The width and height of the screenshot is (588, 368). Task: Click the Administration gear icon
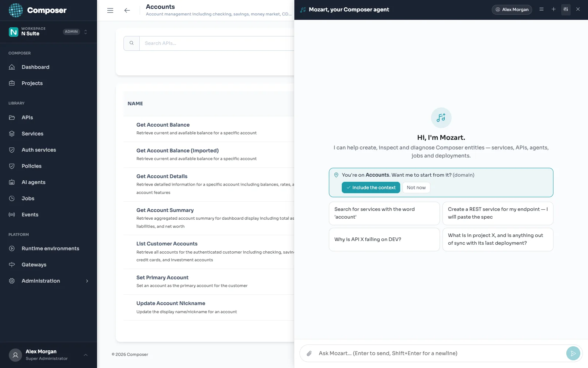(12, 281)
